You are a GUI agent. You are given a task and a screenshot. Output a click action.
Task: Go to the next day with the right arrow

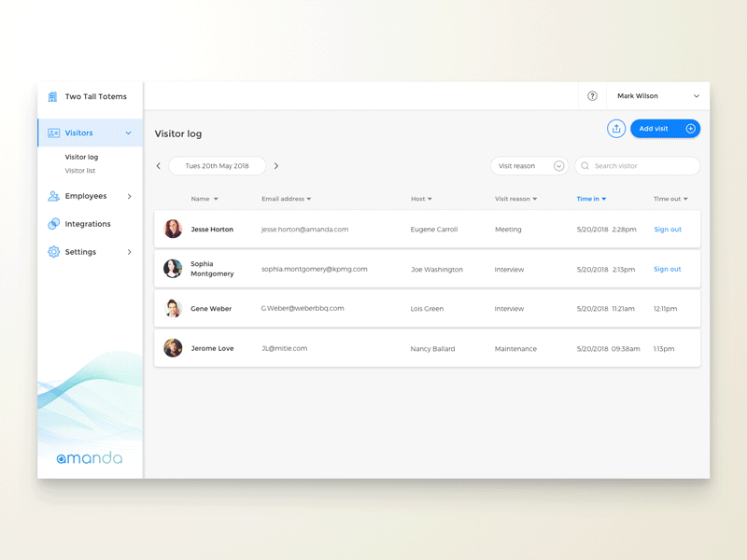[x=276, y=165]
